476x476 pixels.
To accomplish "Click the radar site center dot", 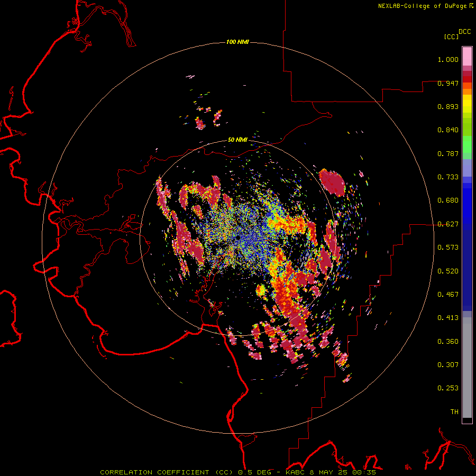I will (238, 237).
